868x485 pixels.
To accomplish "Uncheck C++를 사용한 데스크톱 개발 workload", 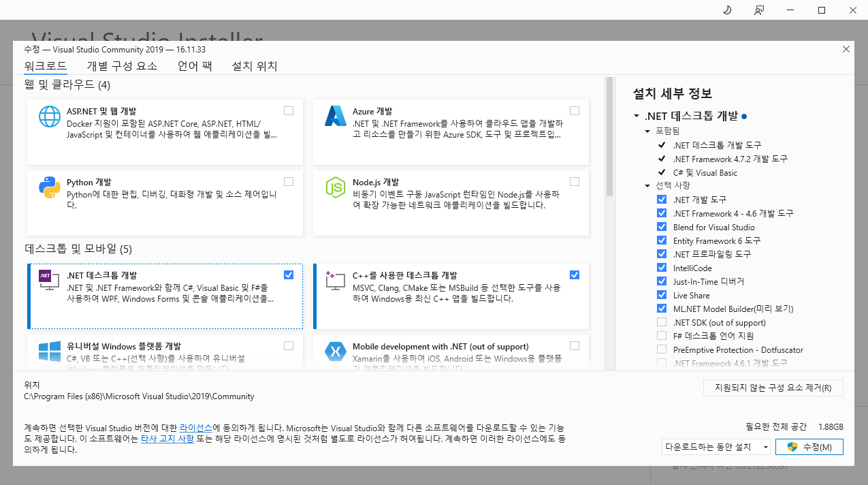I will [575, 275].
